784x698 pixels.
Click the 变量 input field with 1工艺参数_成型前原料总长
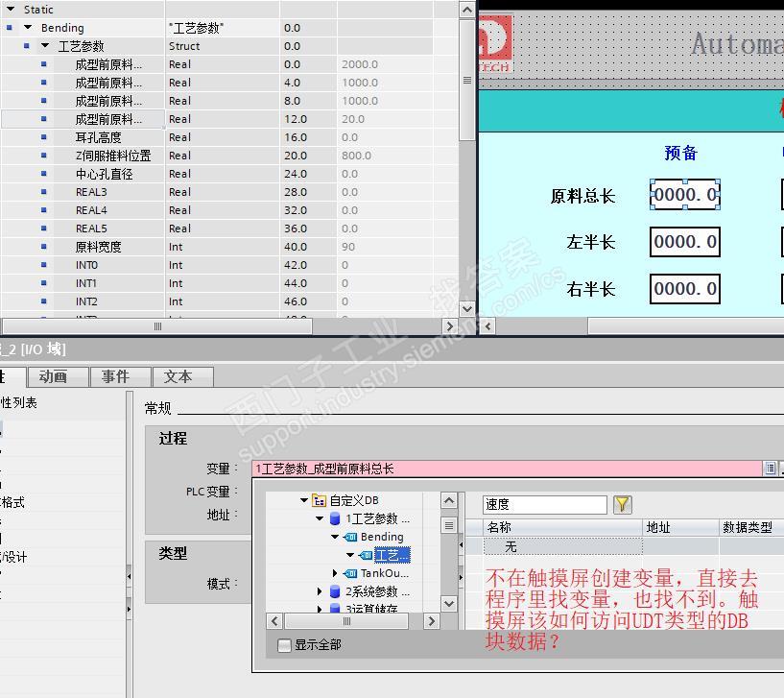(507, 469)
